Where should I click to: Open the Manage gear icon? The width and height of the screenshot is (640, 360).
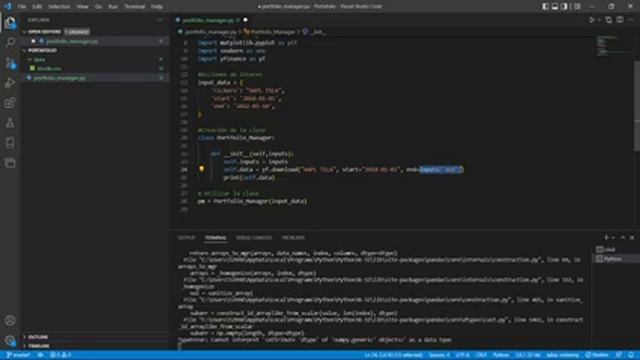point(10,340)
